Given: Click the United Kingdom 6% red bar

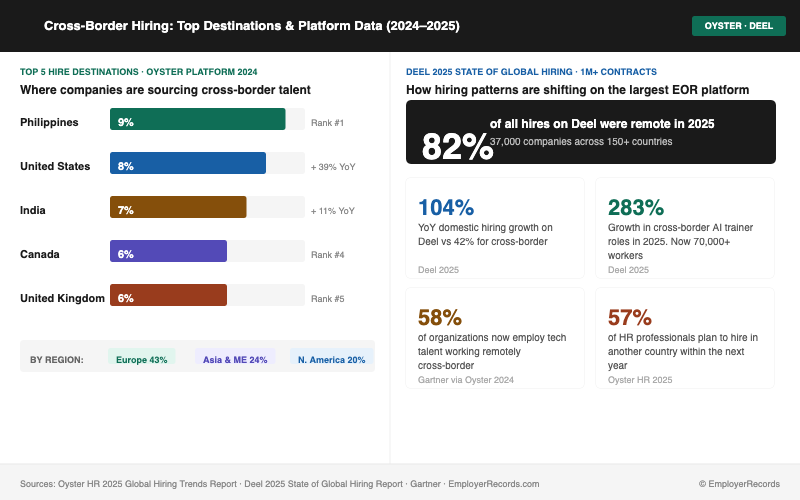Looking at the screenshot, I should click(168, 295).
